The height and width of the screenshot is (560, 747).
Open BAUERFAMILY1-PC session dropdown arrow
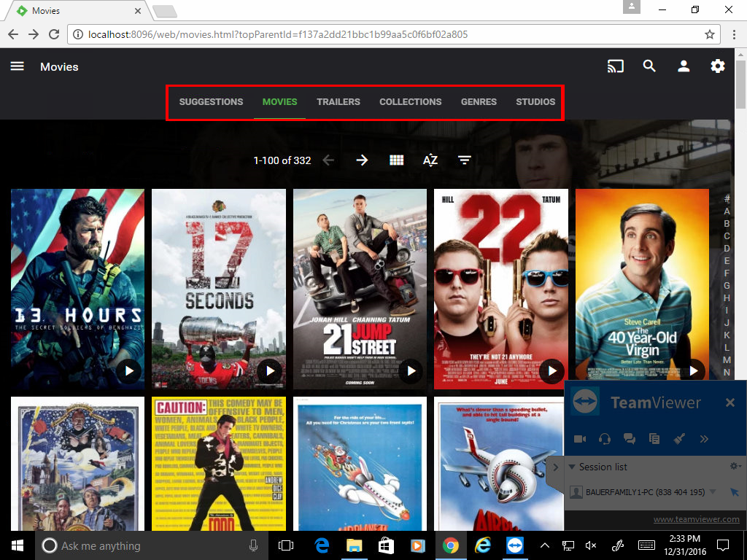tap(713, 492)
